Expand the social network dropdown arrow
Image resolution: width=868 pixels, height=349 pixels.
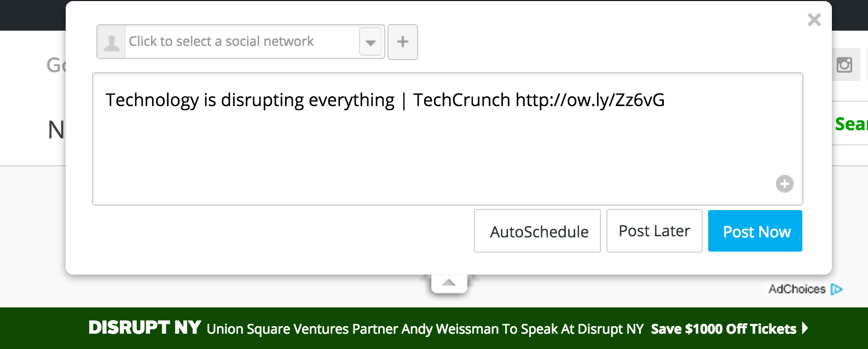coord(371,42)
